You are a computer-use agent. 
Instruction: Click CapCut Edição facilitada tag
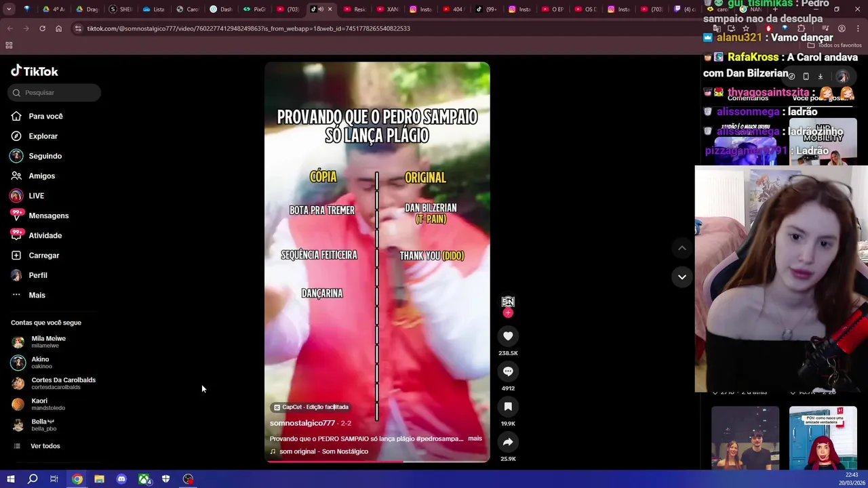pos(311,407)
